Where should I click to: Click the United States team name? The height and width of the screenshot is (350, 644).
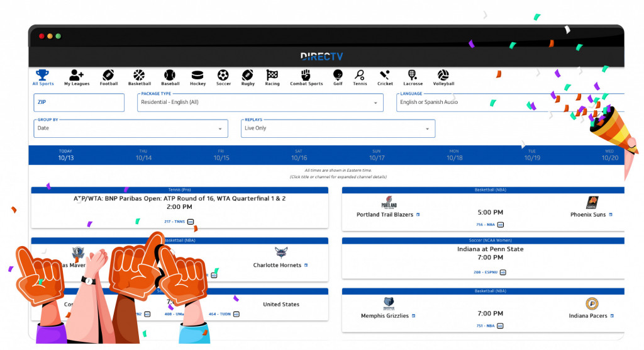coord(281,304)
